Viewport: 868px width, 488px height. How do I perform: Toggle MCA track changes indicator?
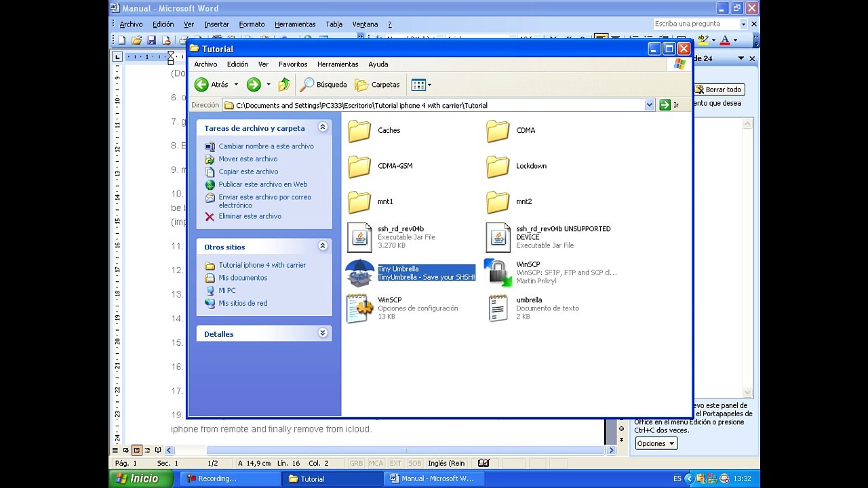tap(376, 463)
